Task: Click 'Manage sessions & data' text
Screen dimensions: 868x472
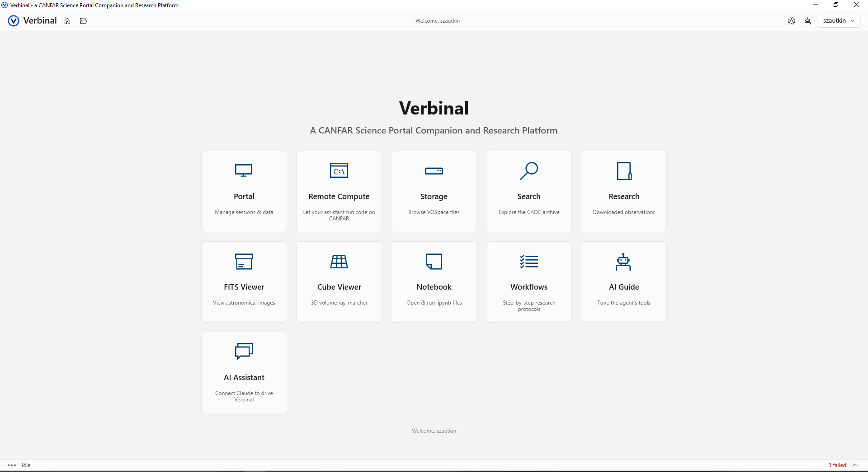Action: click(x=244, y=212)
